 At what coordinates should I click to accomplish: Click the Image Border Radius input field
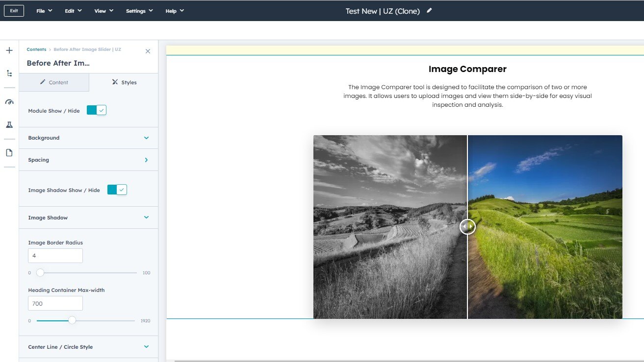55,256
